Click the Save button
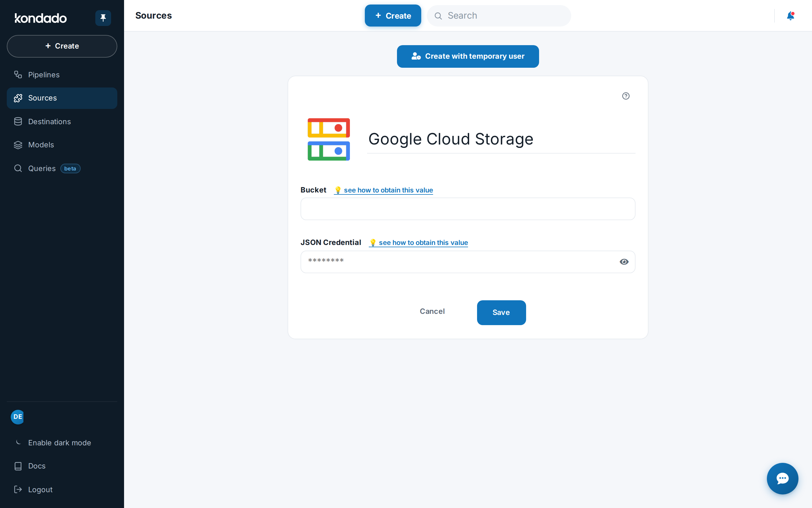812x508 pixels. tap(501, 312)
